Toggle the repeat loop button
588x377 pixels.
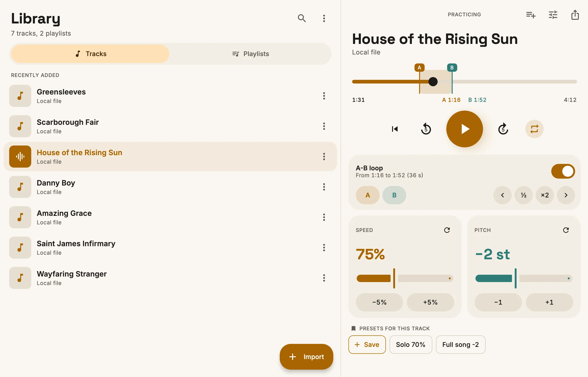pyautogui.click(x=534, y=129)
